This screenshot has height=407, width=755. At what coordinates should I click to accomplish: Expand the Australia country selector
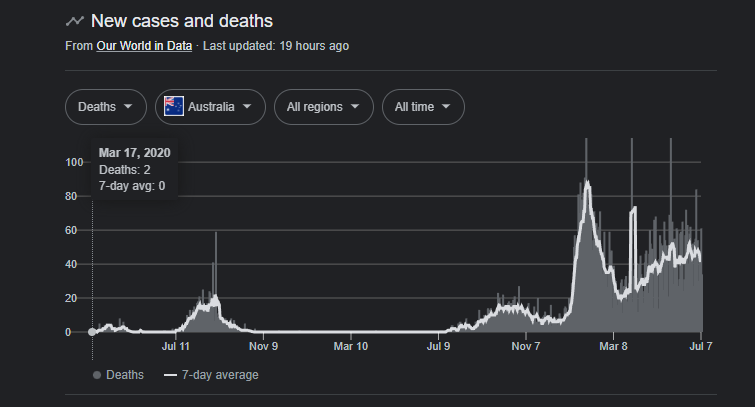210,106
